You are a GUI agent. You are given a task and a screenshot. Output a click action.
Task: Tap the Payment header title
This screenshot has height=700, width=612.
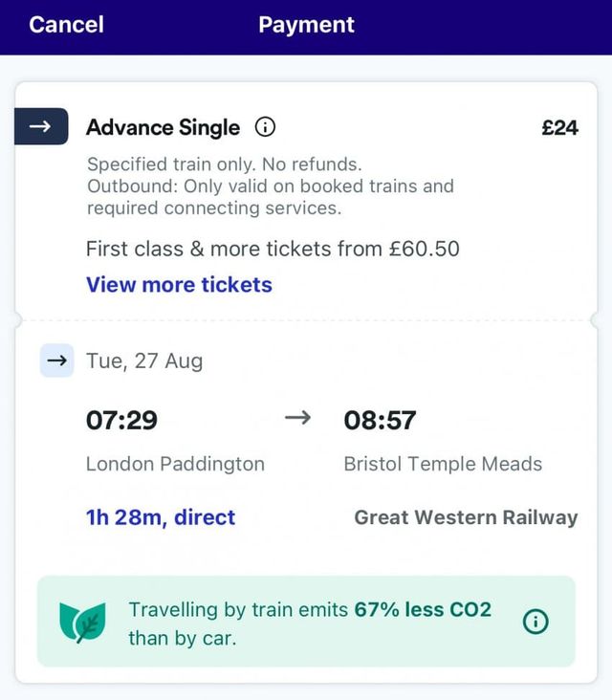click(306, 25)
